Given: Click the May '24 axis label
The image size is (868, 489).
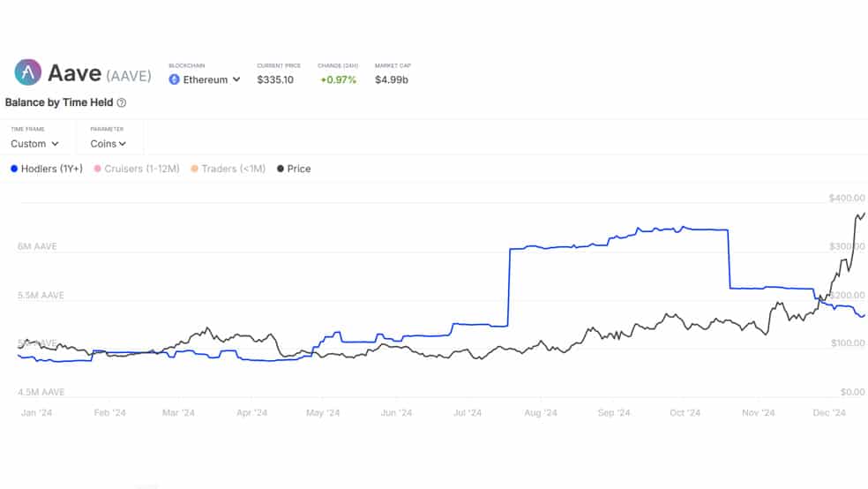Looking at the screenshot, I should pyautogui.click(x=323, y=412).
